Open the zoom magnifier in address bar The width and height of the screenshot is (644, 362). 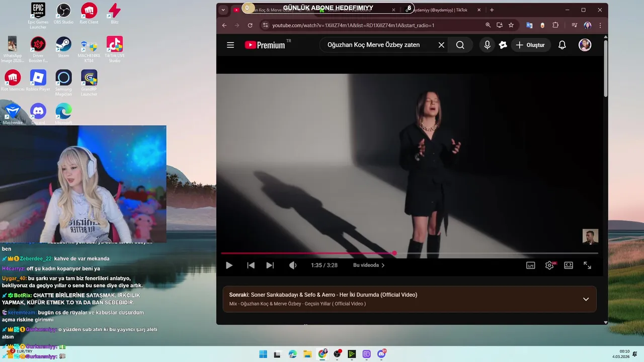488,25
